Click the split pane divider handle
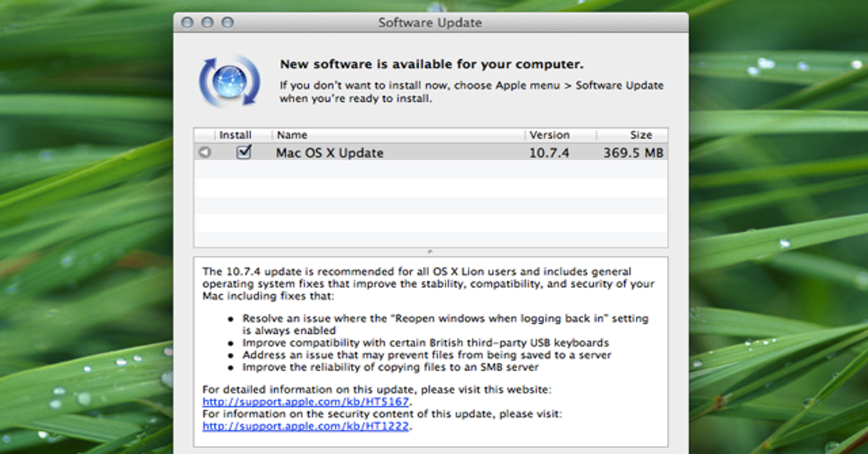 (430, 252)
